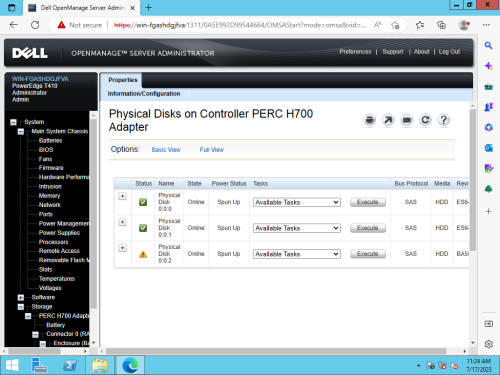This screenshot has width=500, height=375.
Task: Click the Refresh page icon
Action: tap(425, 120)
